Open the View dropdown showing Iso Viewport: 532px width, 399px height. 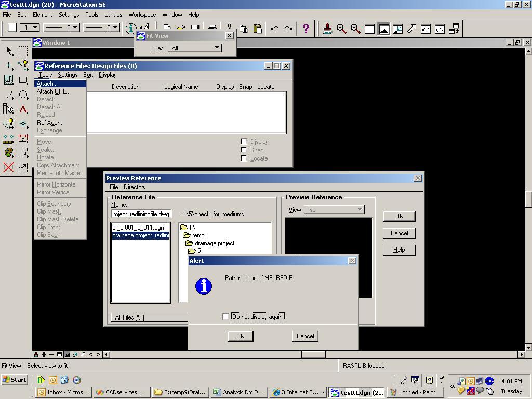click(x=334, y=210)
